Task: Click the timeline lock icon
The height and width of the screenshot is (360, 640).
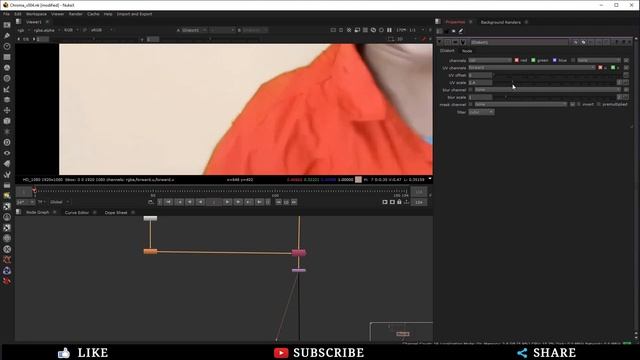Action: [x=399, y=202]
